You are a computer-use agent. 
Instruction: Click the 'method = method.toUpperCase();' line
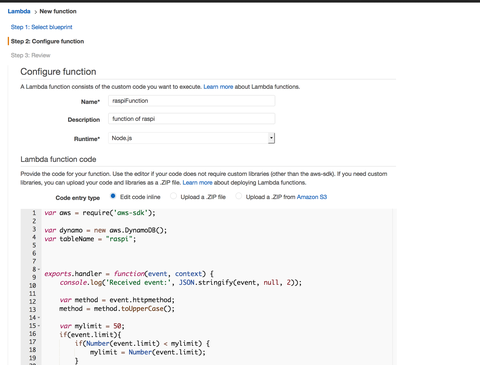tap(117, 309)
